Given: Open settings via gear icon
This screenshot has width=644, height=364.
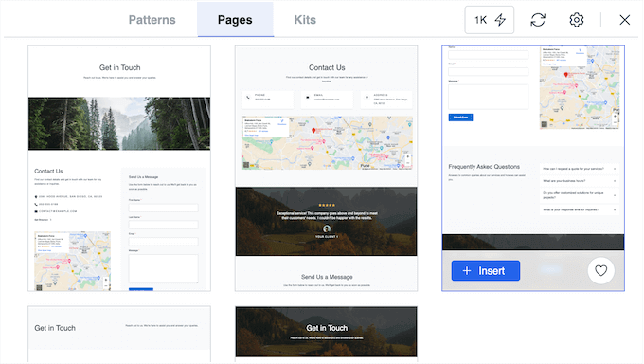Looking at the screenshot, I should (576, 20).
